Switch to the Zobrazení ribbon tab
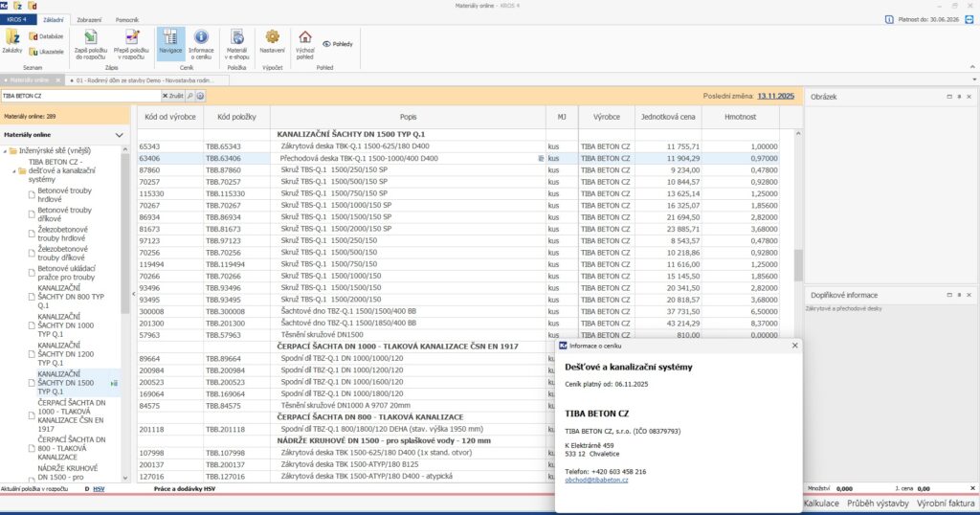This screenshot has width=980, height=515. click(91, 19)
